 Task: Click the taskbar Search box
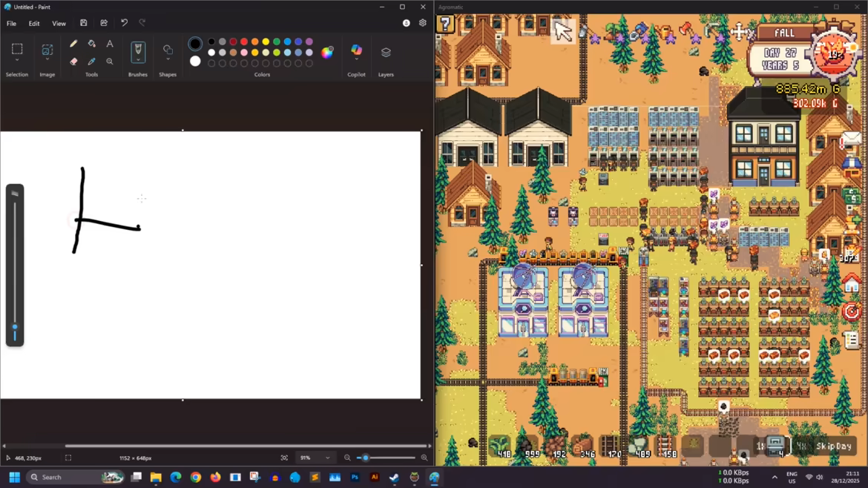pyautogui.click(x=75, y=477)
